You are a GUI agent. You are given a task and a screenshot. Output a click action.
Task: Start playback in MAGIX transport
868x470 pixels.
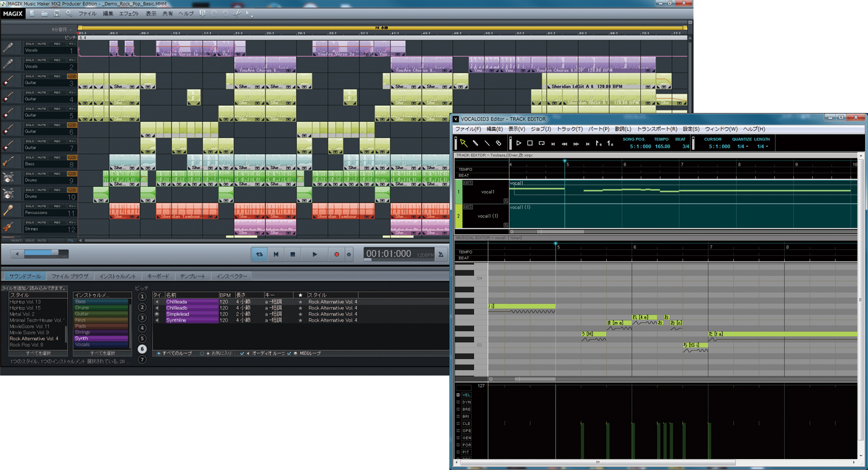pyautogui.click(x=315, y=254)
